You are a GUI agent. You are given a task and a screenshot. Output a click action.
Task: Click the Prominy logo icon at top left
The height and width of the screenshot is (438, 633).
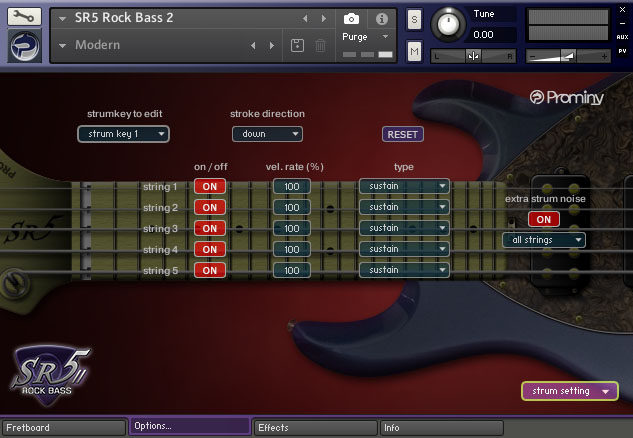point(24,47)
